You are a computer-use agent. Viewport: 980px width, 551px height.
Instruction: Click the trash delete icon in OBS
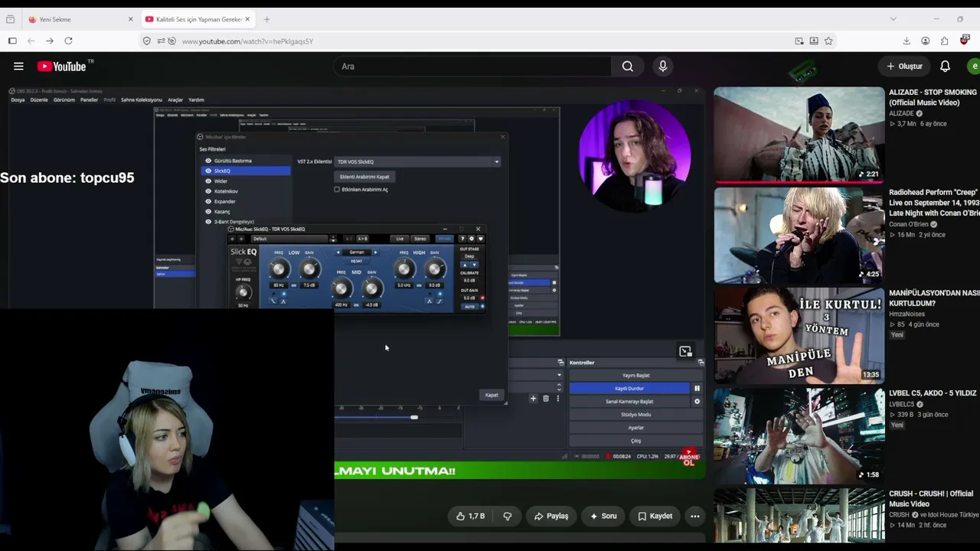546,399
